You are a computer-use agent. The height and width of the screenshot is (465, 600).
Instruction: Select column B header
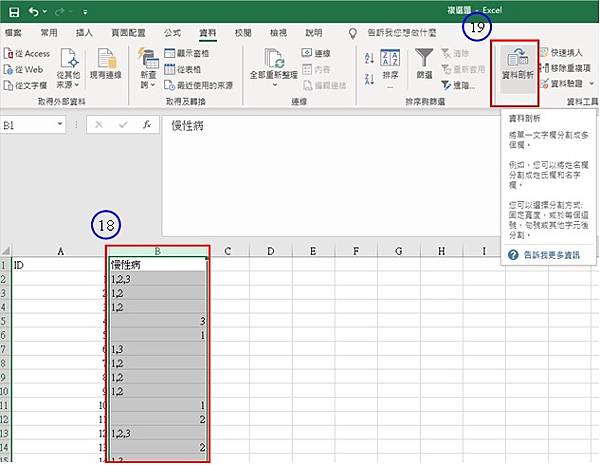[157, 251]
